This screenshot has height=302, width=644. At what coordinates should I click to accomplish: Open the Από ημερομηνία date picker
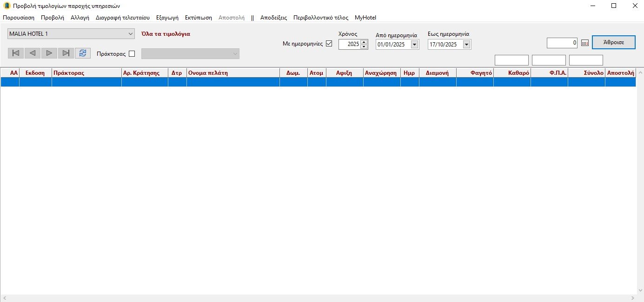[x=414, y=45]
